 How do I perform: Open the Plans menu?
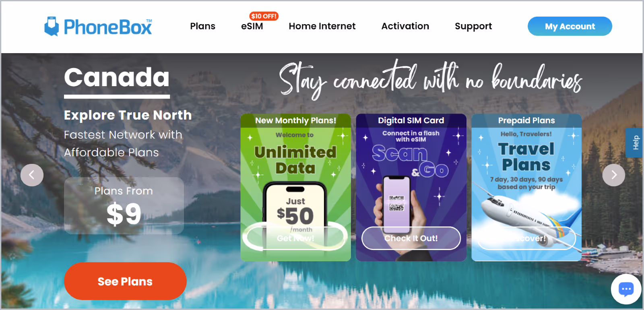point(202,26)
